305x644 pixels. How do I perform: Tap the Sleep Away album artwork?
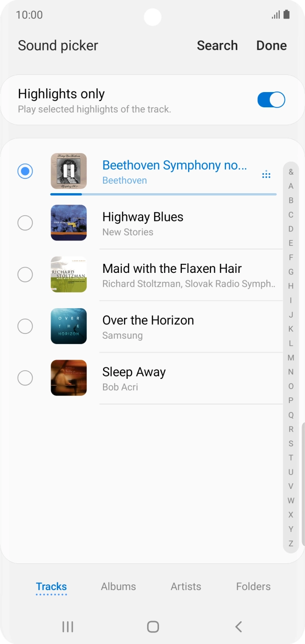point(69,378)
